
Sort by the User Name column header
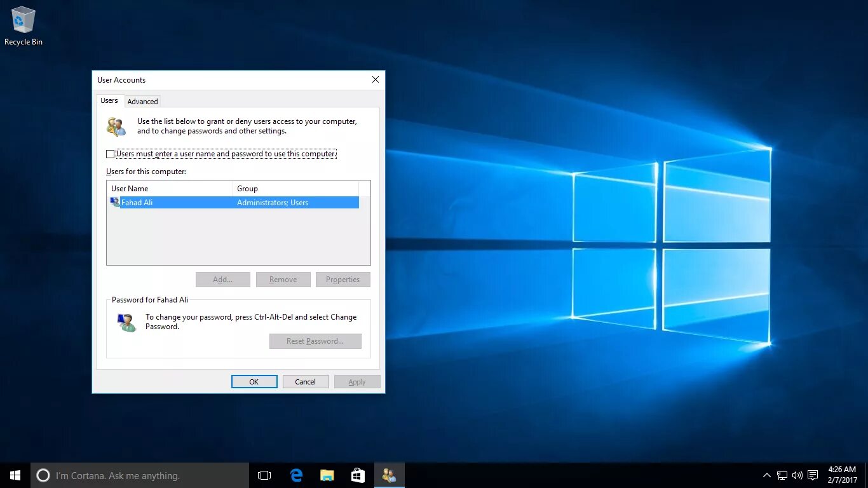coord(170,189)
